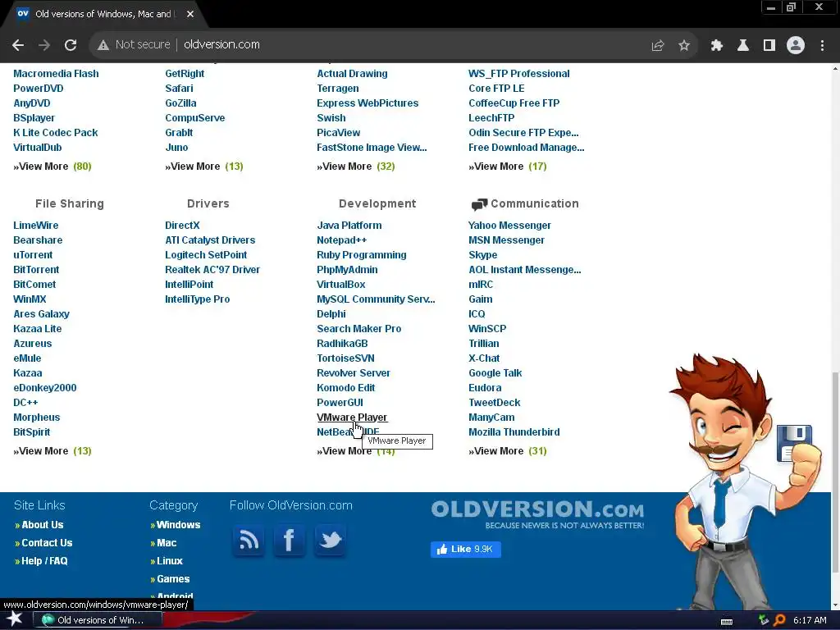Open the Java Platform link
Viewport: 840px width, 630px height.
click(349, 226)
